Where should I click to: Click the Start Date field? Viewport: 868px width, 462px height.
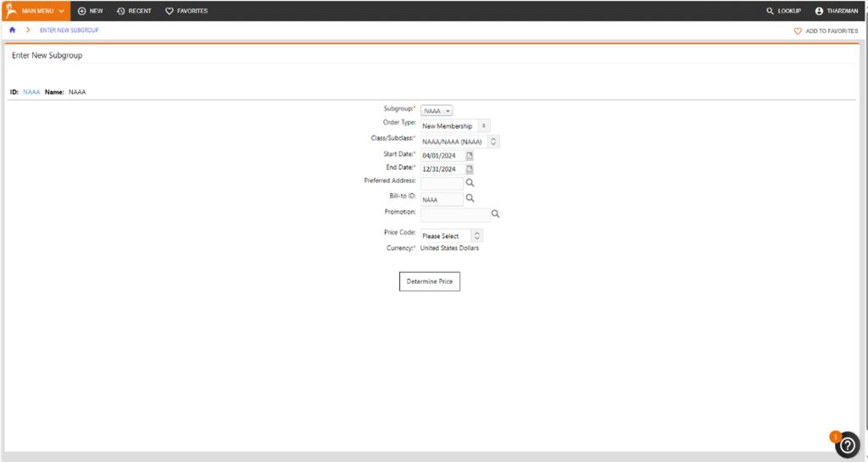pyautogui.click(x=442, y=155)
